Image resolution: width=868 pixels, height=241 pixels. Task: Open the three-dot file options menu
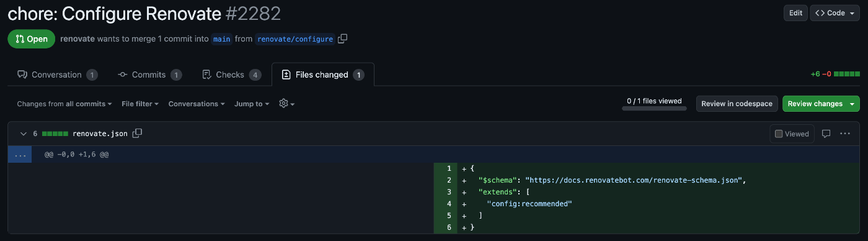pyautogui.click(x=845, y=134)
